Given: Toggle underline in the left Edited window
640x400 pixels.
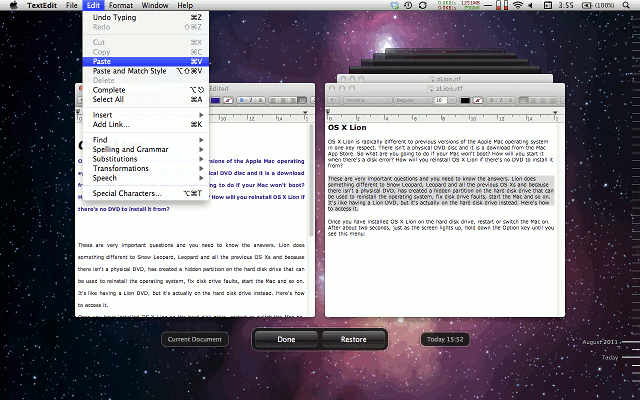Looking at the screenshot, I should [x=260, y=100].
